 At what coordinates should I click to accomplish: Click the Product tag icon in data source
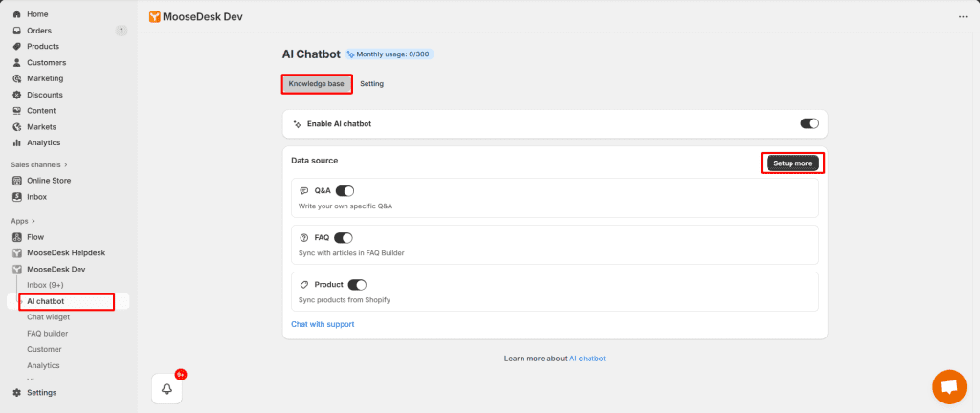304,285
